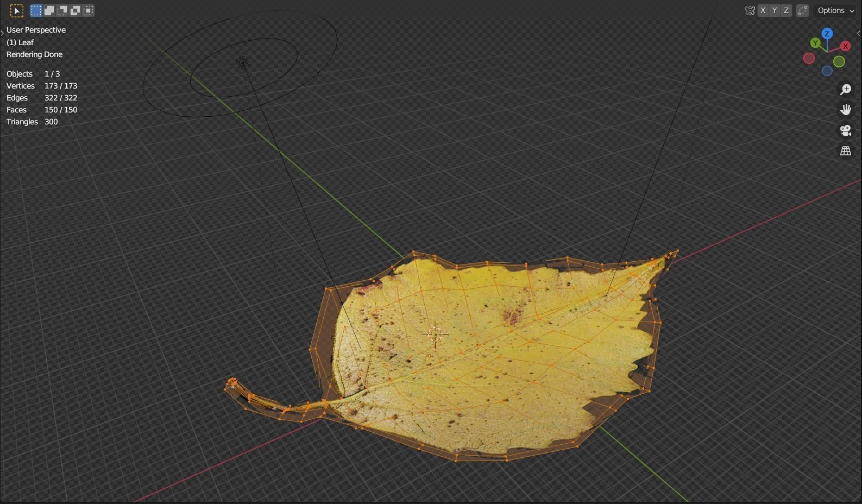Click the butterfly mesh symmetry icon
Viewport: 862px width, 504px height.
(750, 10)
